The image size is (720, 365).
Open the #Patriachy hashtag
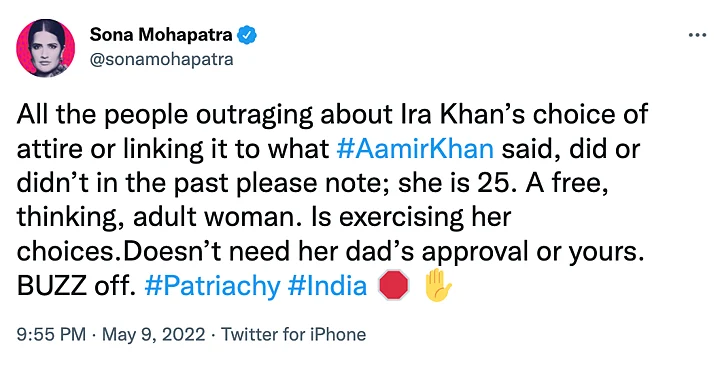click(212, 286)
